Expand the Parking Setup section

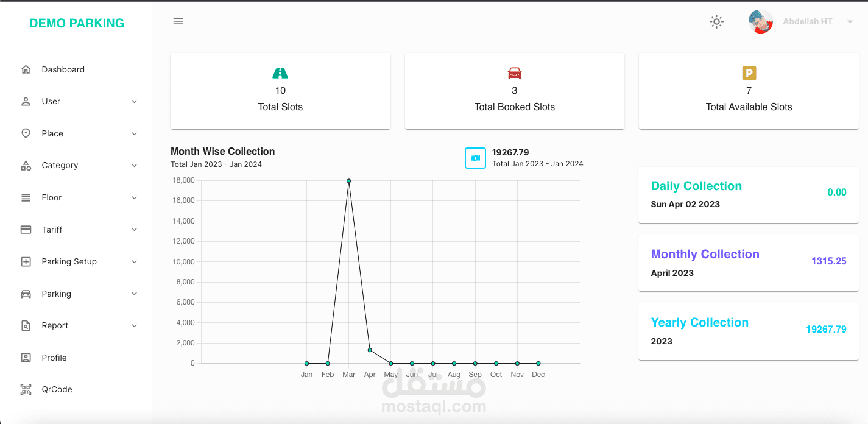[134, 261]
